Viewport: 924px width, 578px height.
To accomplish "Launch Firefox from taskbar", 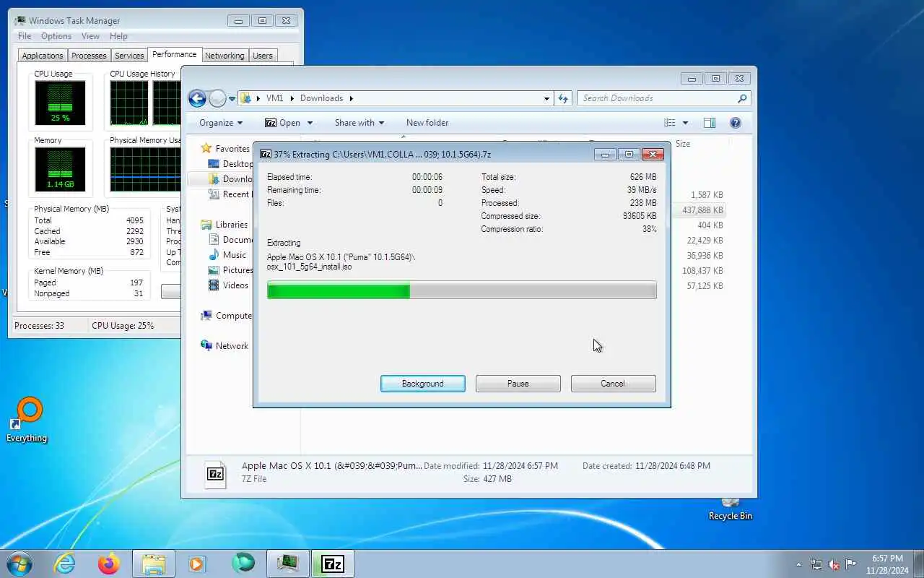I will (x=109, y=564).
